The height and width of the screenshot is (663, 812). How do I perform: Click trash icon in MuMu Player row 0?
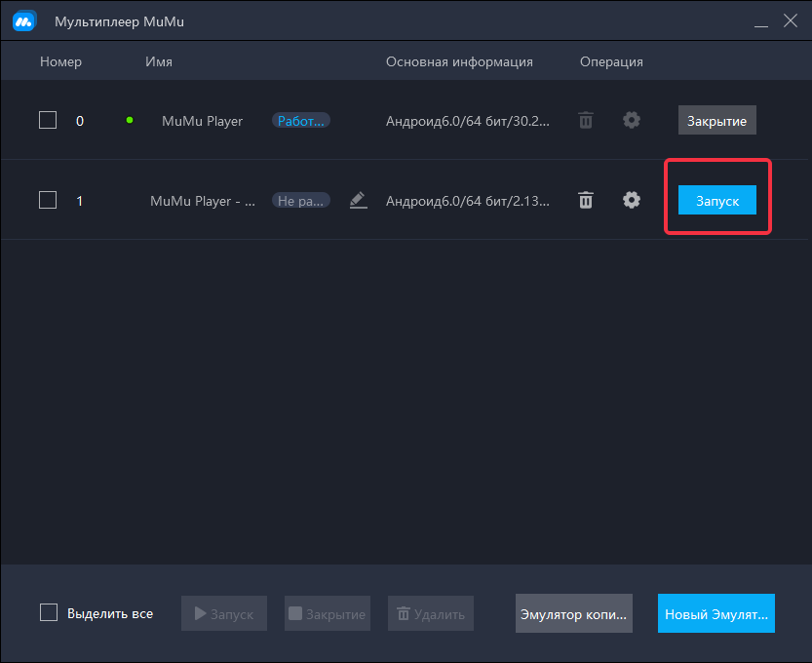point(586,120)
